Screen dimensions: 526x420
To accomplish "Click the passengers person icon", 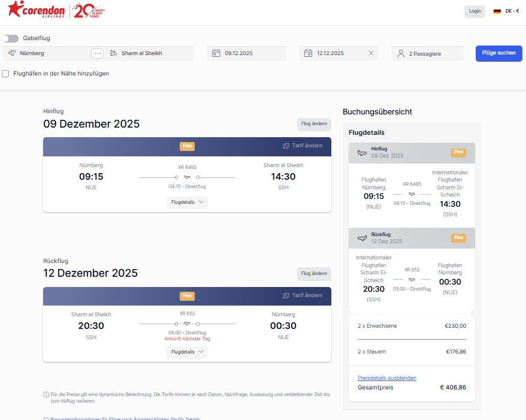I will click(x=401, y=53).
